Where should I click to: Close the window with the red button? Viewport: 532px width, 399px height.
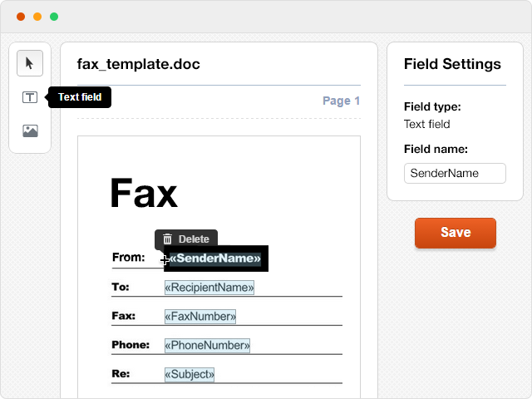coord(21,17)
